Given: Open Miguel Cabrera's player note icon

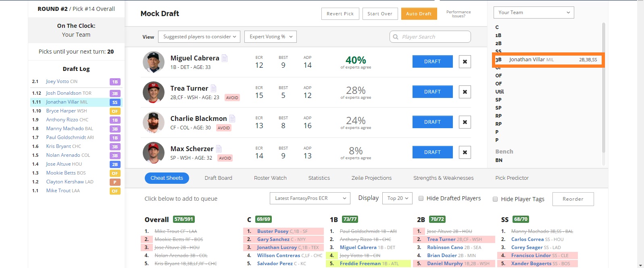Looking at the screenshot, I should pyautogui.click(x=225, y=58).
